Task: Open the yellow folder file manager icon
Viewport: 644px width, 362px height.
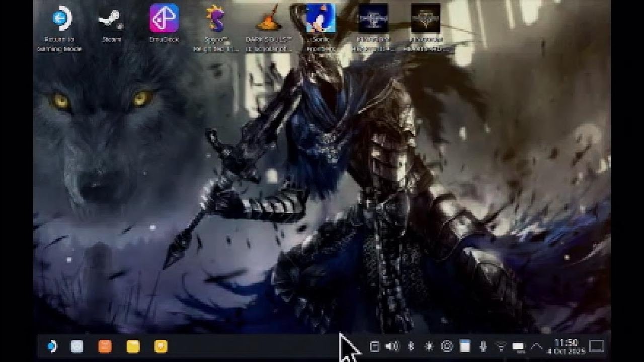Action: tap(133, 346)
